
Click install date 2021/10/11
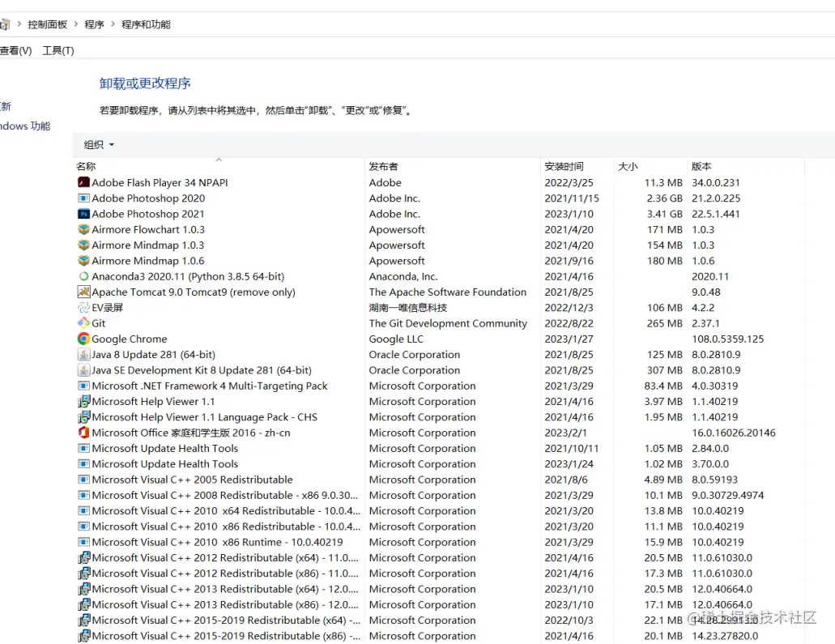(x=572, y=448)
